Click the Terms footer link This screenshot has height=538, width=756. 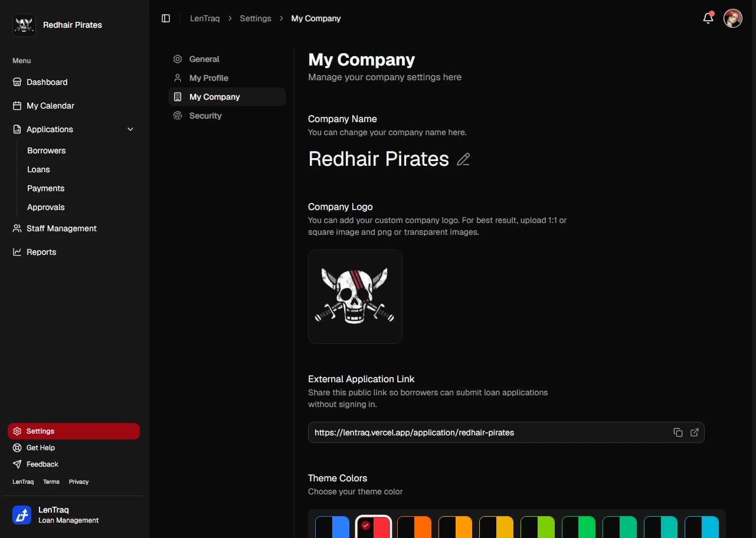point(51,481)
